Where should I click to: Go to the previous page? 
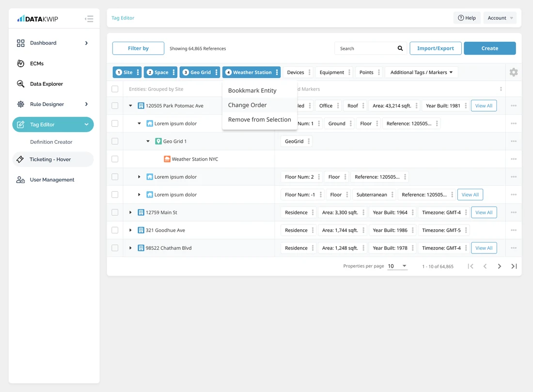[x=485, y=267]
